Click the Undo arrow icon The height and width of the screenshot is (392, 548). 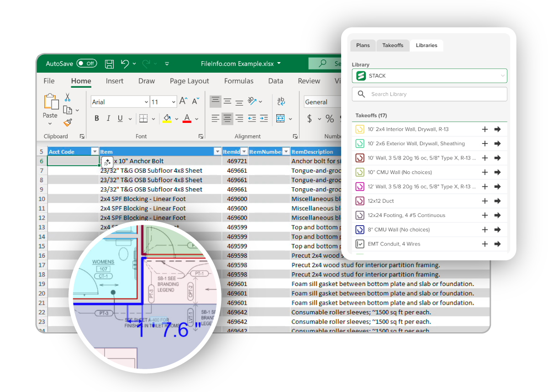click(x=125, y=64)
